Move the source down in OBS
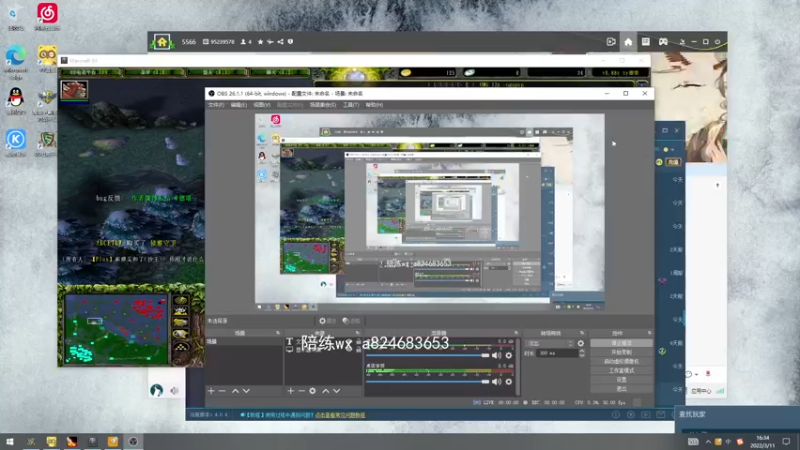 coord(337,391)
